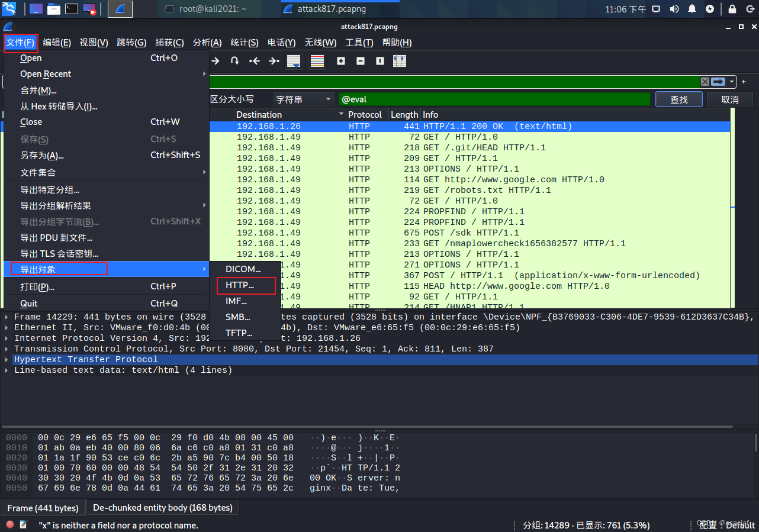Sort by the Protocol column header
759x532 pixels.
click(x=367, y=115)
